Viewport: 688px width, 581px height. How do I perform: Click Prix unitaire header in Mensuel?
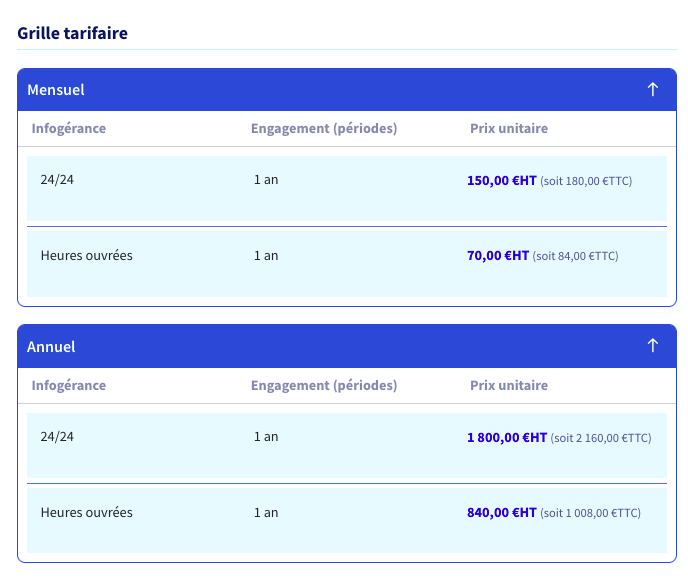tap(509, 128)
